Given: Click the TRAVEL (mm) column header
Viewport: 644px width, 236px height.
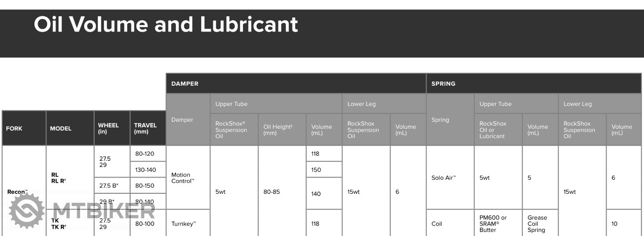Looking at the screenshot, I should [x=145, y=128].
